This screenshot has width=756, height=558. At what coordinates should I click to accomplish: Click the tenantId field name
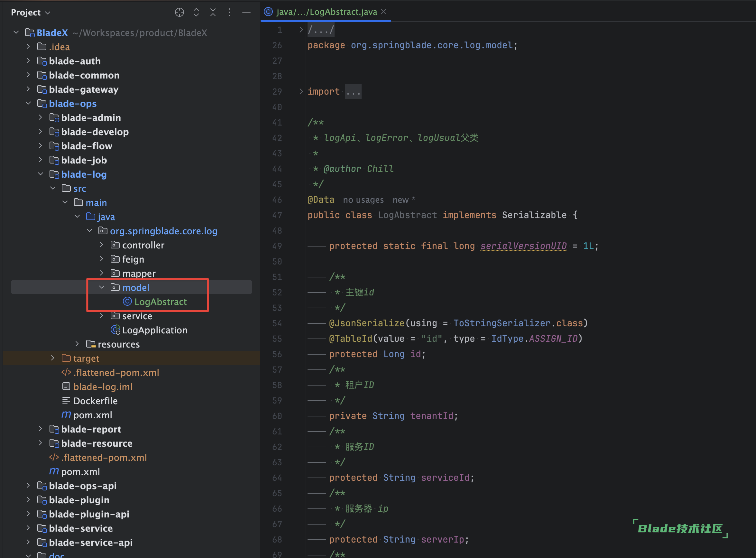(431, 416)
